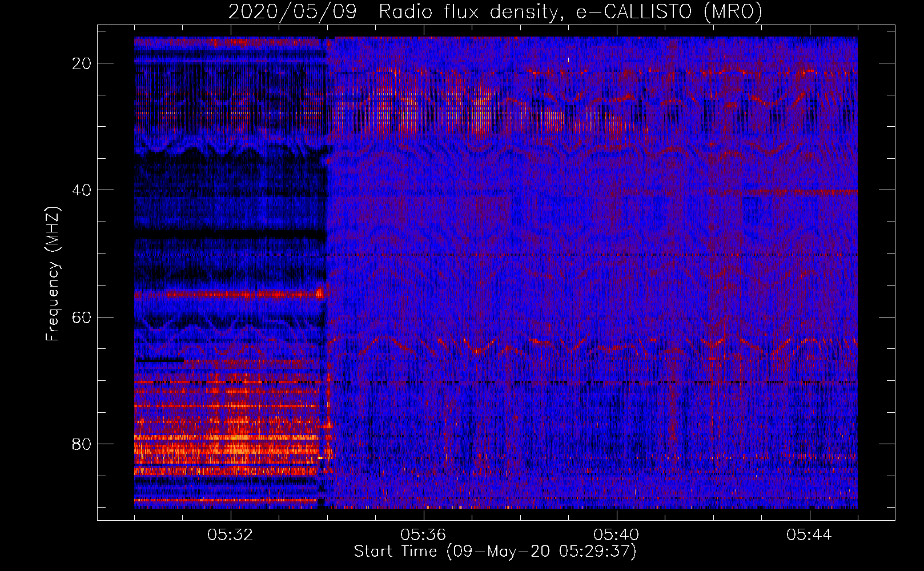Click the 'Frequency (MHZ)' y-axis label
The height and width of the screenshot is (571, 924).
point(53,274)
